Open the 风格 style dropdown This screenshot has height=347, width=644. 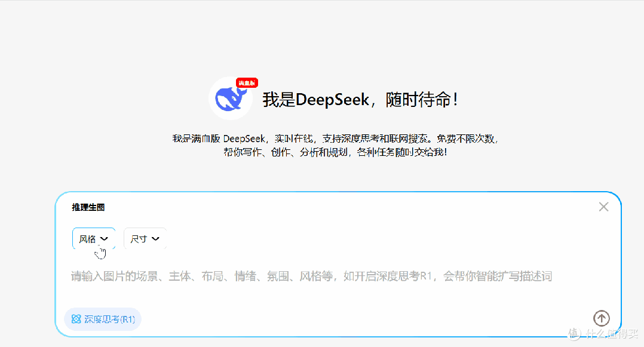point(94,238)
